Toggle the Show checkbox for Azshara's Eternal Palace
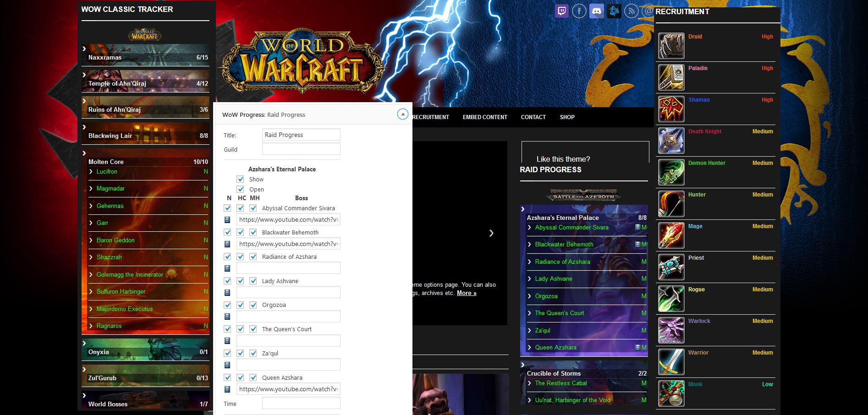This screenshot has height=415, width=868. (240, 179)
